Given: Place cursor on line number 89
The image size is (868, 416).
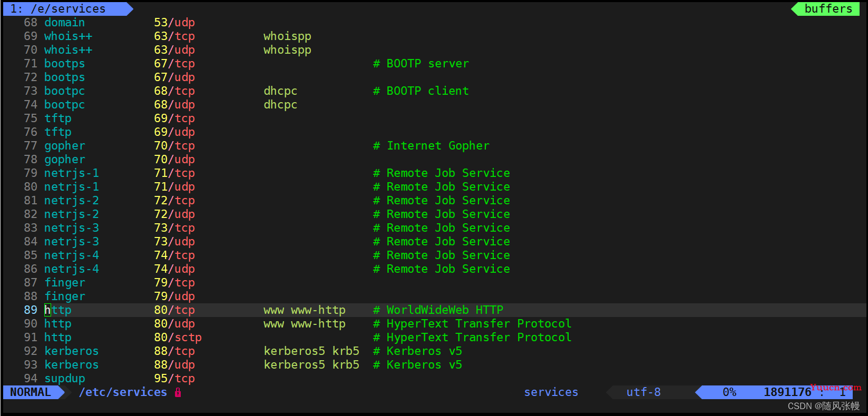Looking at the screenshot, I should (31, 310).
